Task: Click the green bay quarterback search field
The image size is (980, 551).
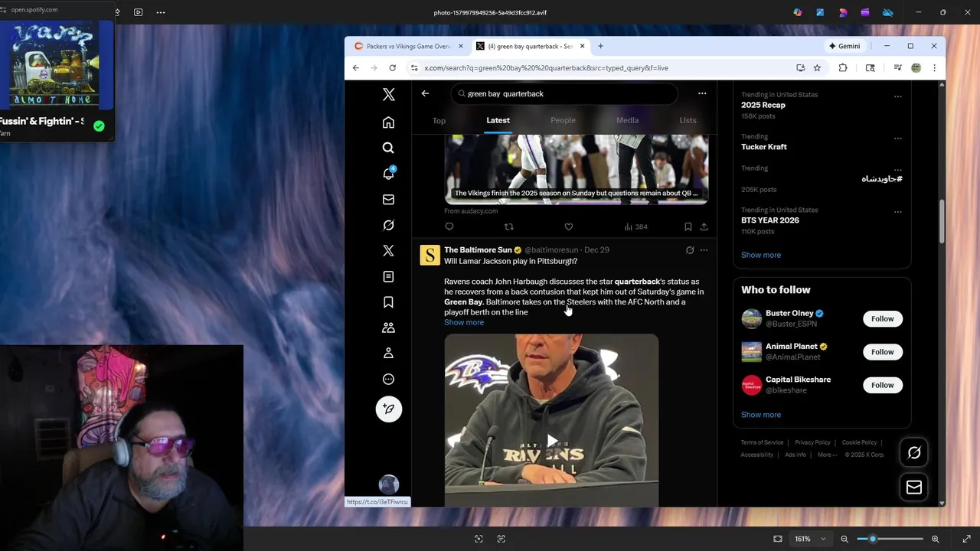Action: 563,93
